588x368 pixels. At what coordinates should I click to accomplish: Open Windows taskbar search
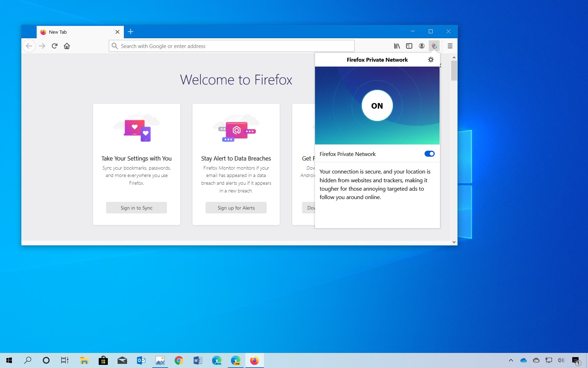[x=28, y=360]
